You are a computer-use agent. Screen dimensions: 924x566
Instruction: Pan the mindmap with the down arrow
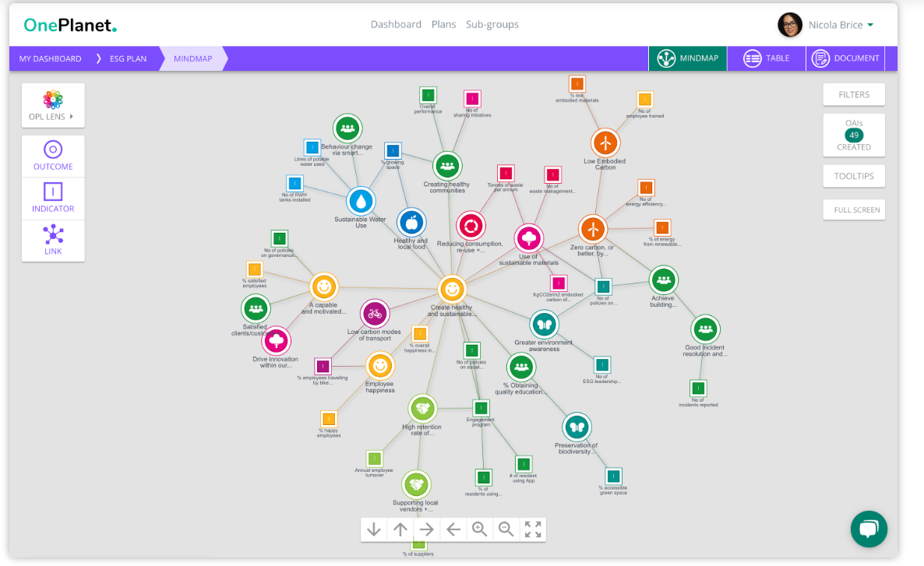[374, 529]
